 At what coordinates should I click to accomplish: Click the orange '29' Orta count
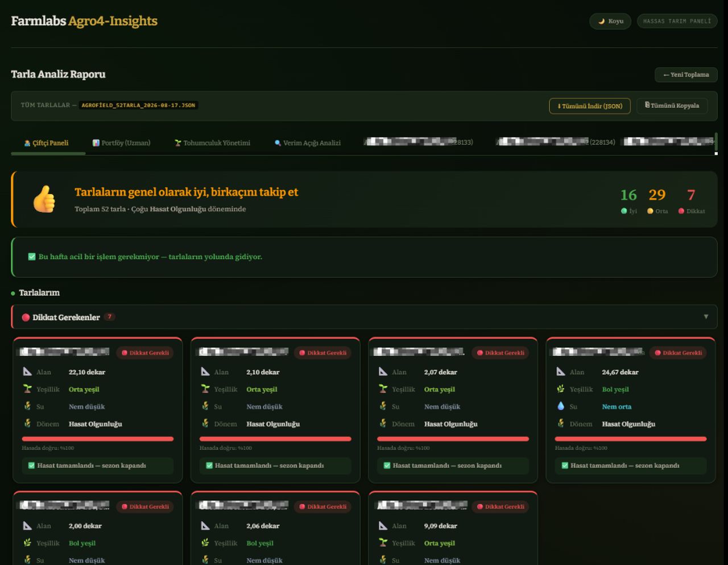coord(657,195)
